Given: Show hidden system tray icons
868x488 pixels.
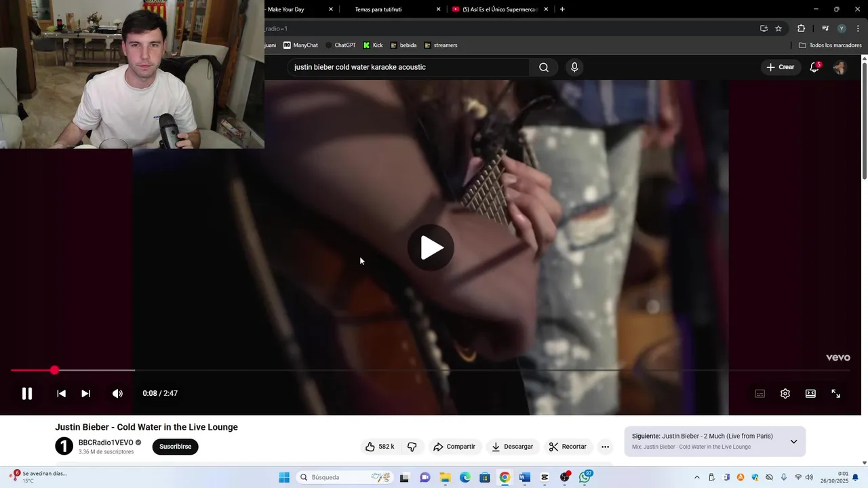Looking at the screenshot, I should (696, 478).
